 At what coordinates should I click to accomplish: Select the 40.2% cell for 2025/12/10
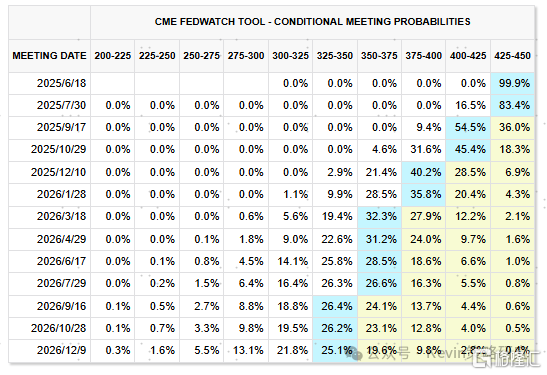tap(424, 172)
